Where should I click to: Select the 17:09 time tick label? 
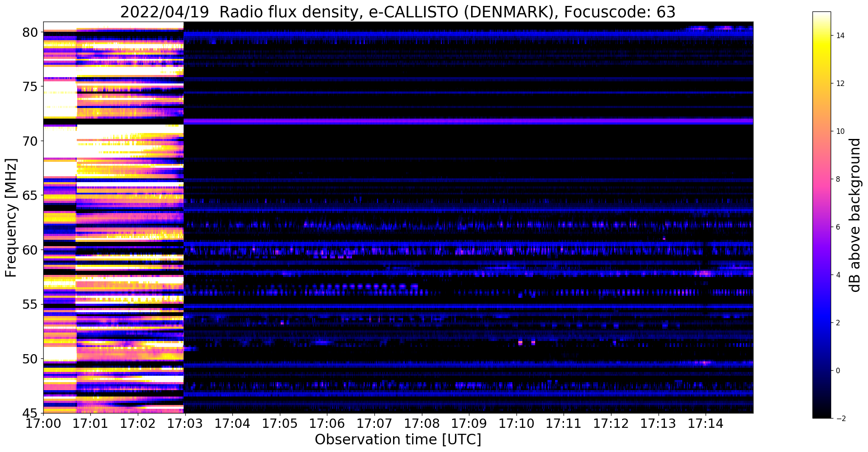[x=469, y=424]
